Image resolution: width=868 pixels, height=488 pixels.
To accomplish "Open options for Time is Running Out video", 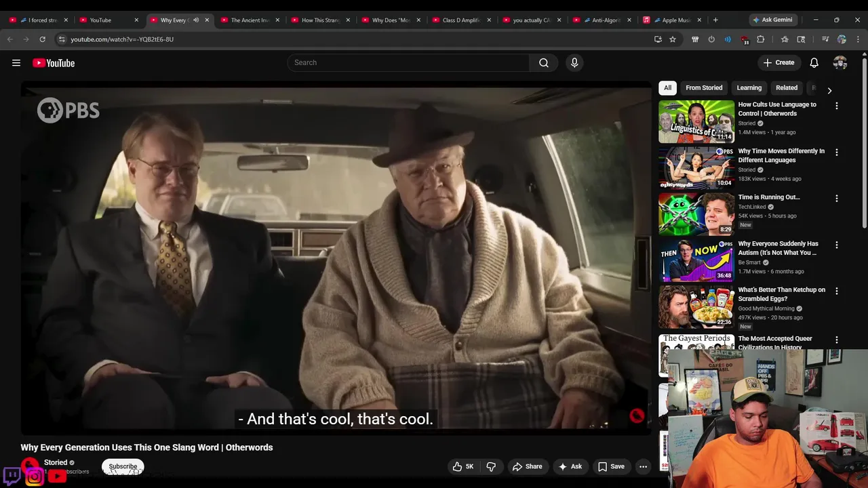I will [837, 199].
